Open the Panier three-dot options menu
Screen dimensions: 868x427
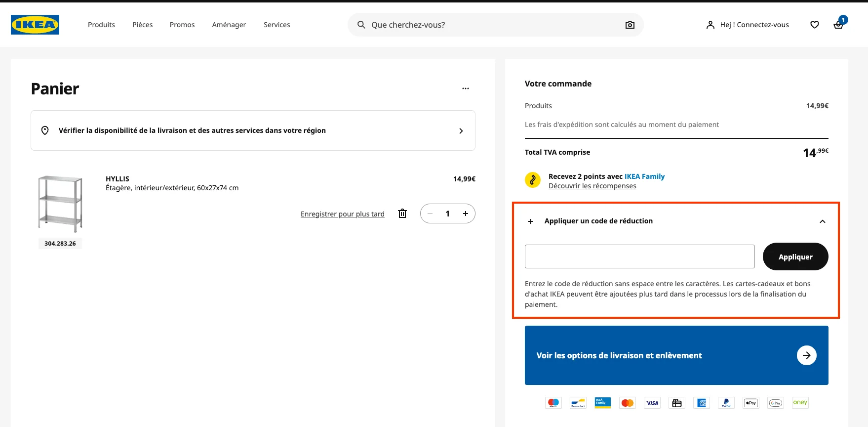coord(466,88)
